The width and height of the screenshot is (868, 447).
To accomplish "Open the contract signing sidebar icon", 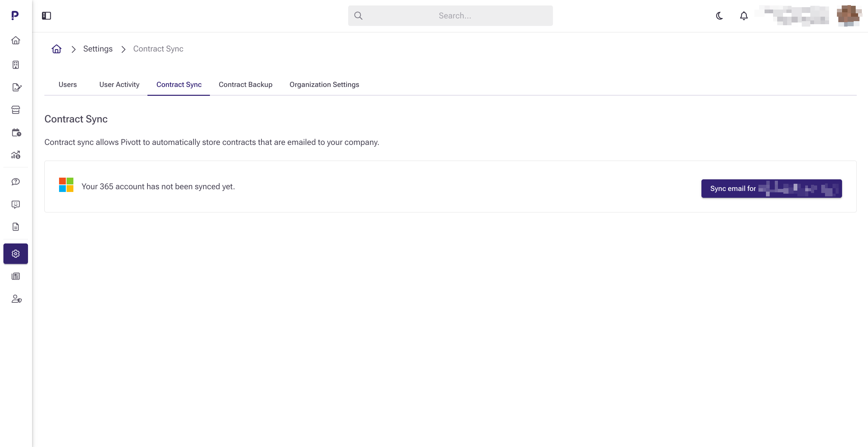I will 16,87.
